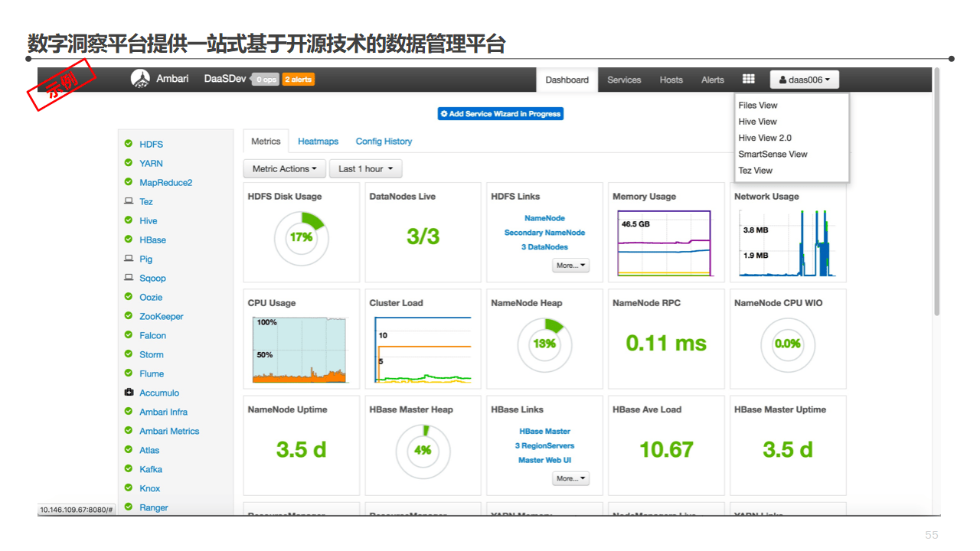Click HDFS green status icon
This screenshot has height=551, width=980.
pos(129,144)
